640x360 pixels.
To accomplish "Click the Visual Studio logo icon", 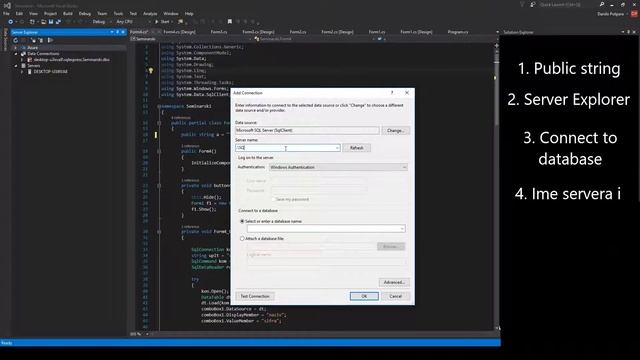I will coord(7,5).
